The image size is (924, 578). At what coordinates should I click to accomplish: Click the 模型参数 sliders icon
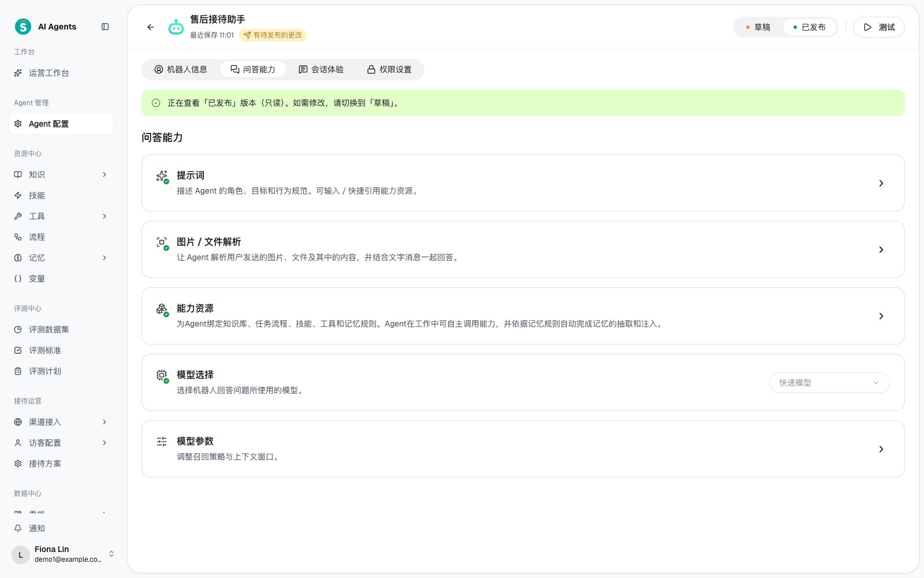[x=162, y=442]
